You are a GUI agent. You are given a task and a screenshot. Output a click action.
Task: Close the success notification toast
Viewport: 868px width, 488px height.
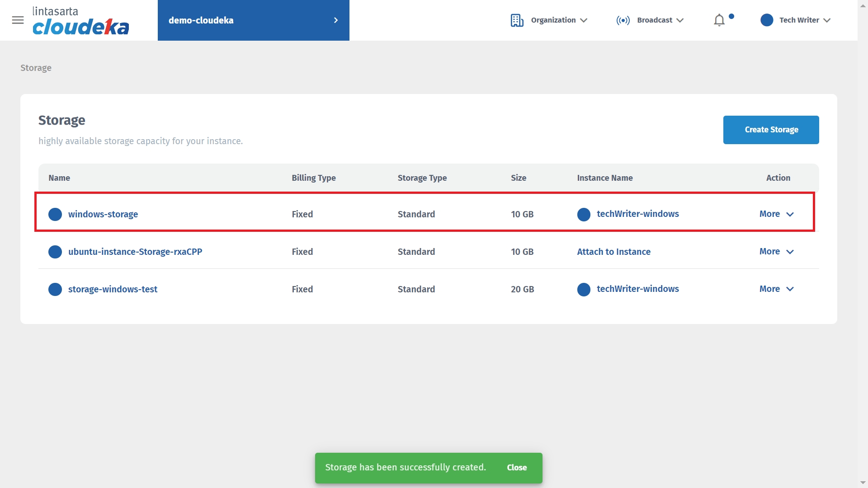[517, 468]
